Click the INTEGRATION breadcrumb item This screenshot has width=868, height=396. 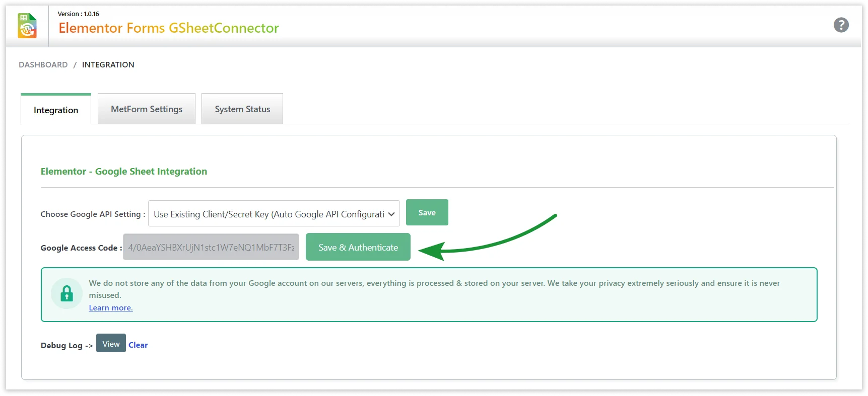coord(108,64)
